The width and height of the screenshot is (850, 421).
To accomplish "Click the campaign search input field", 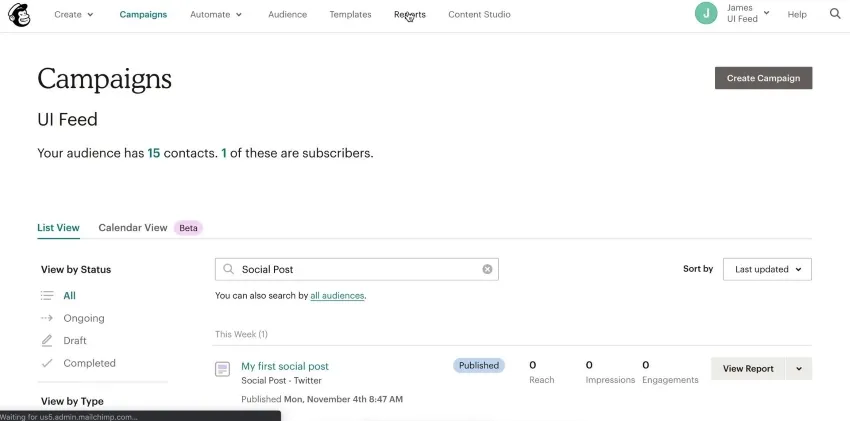I will tap(358, 269).
